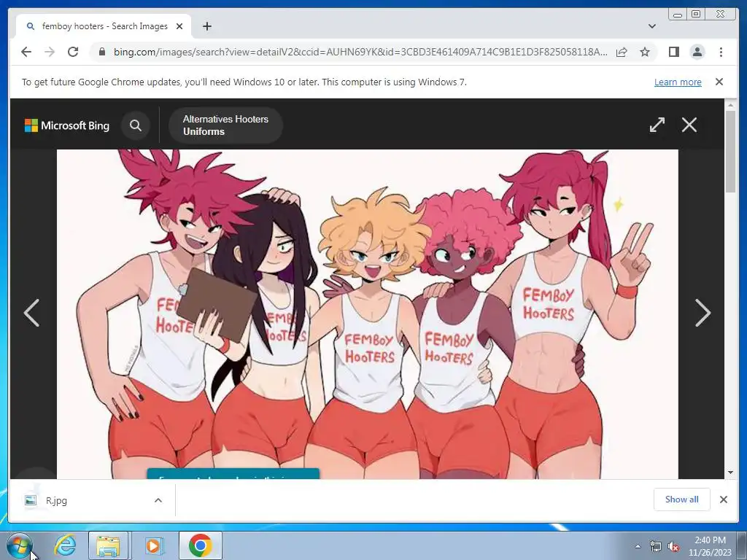Dismiss the Chrome update notification bar
The height and width of the screenshot is (560, 747).
point(719,82)
